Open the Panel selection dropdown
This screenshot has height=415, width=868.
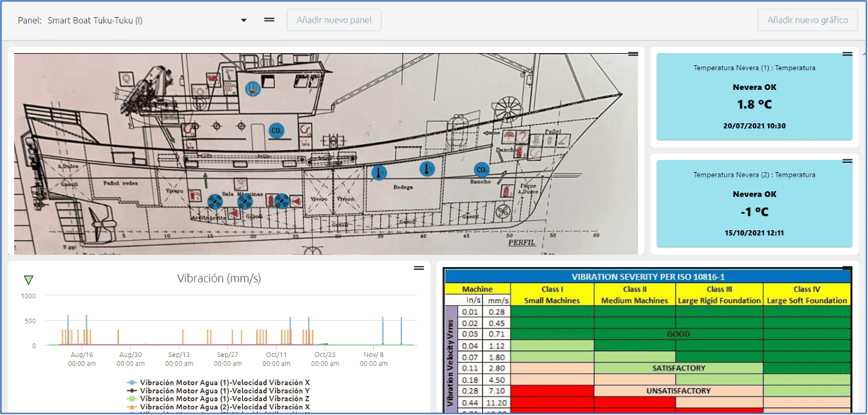pos(244,21)
